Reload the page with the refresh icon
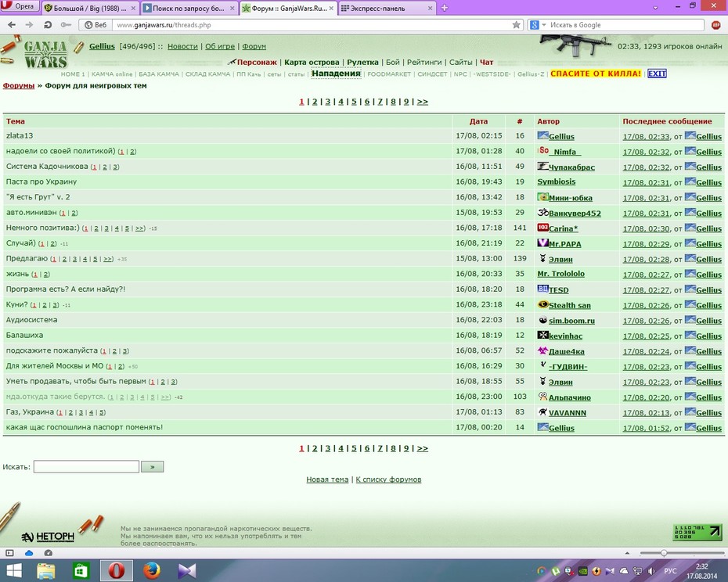The height and width of the screenshot is (582, 728). tap(47, 25)
